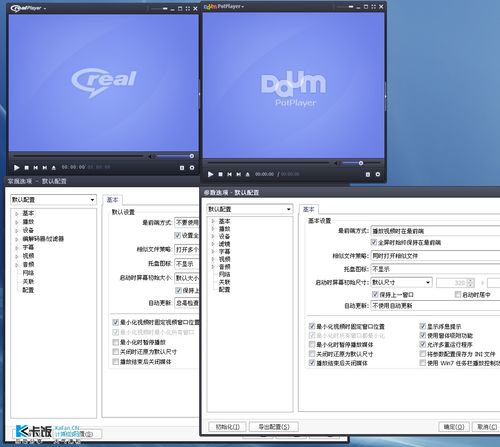Enable 最小化时暂停播放媒体 checkbox in right dialog
Image resolution: width=500 pixels, height=447 pixels.
point(312,344)
